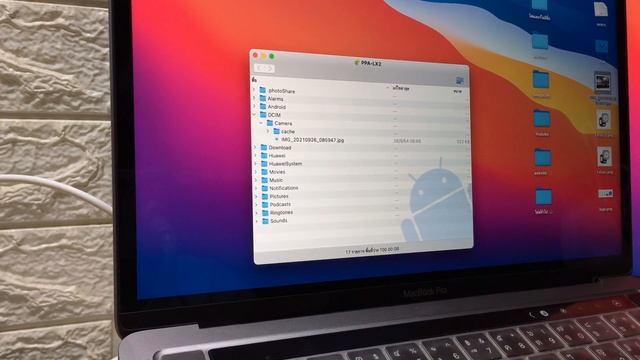
Task: Select the Ringtones folder icon
Action: (265, 213)
